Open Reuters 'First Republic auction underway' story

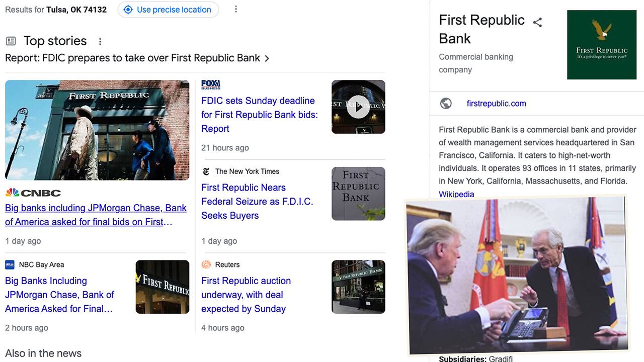pyautogui.click(x=246, y=295)
